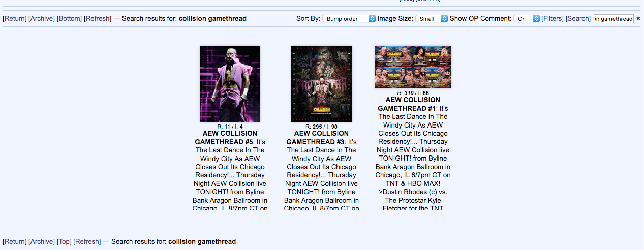Image resolution: width=644 pixels, height=250 pixels.
Task: Jump to Bottom of the page
Action: pyautogui.click(x=69, y=19)
